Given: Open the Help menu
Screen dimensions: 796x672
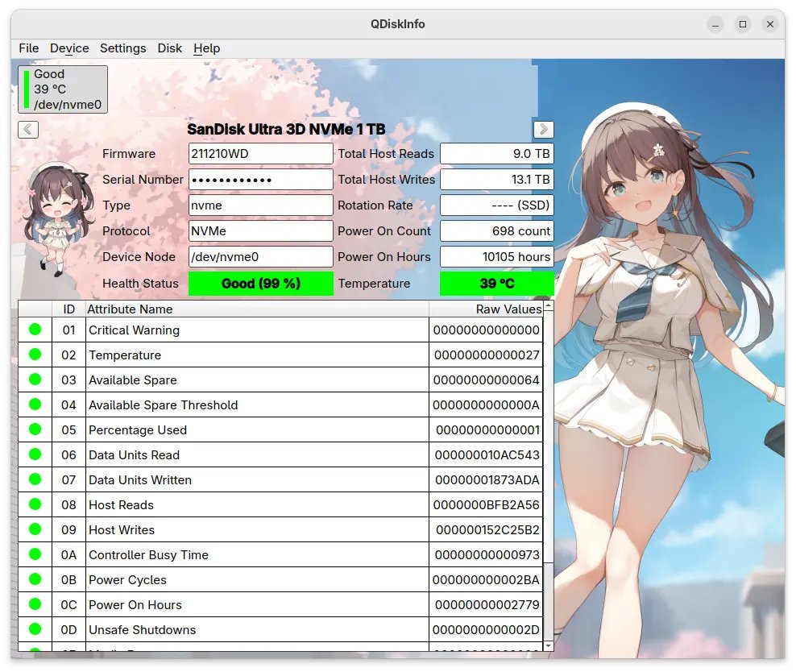Looking at the screenshot, I should 206,48.
